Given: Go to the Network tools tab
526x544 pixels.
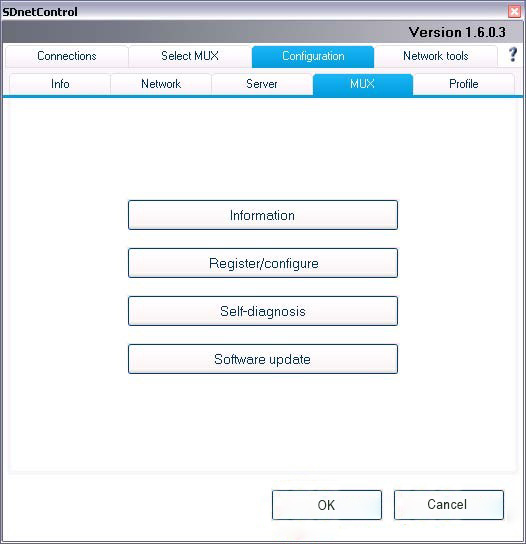Looking at the screenshot, I should click(436, 56).
